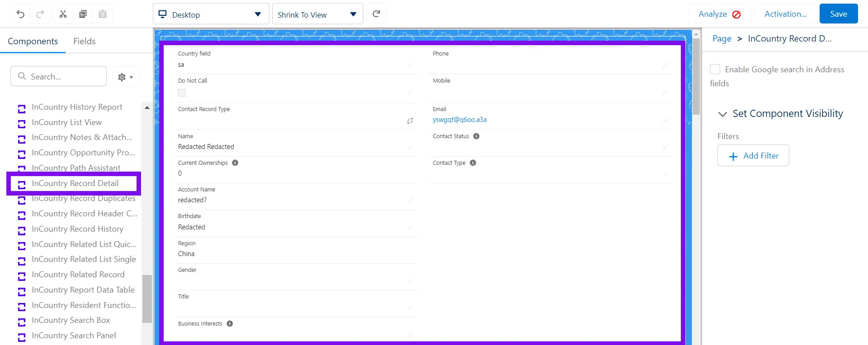The image size is (868, 345).
Task: Click the Account Name value redacted?
Action: pyautogui.click(x=192, y=200)
